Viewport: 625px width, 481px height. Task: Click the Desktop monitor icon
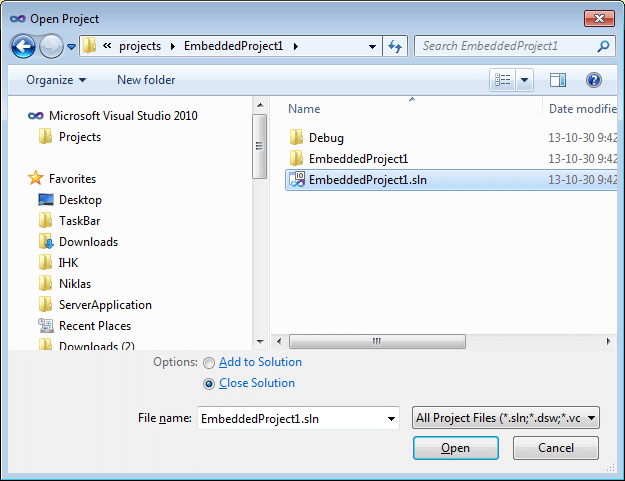pyautogui.click(x=46, y=199)
